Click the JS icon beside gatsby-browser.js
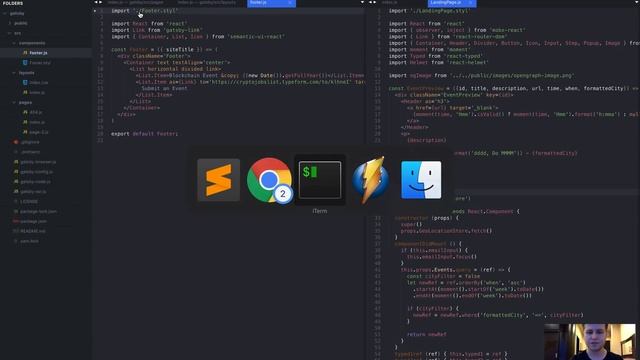Screen dimensions: 640x360 [16, 162]
